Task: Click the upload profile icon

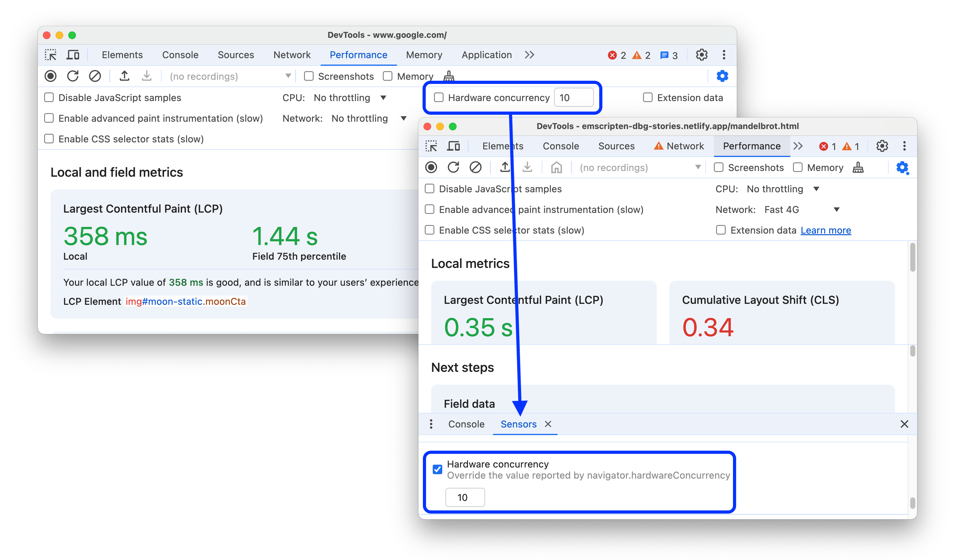Action: point(125,76)
